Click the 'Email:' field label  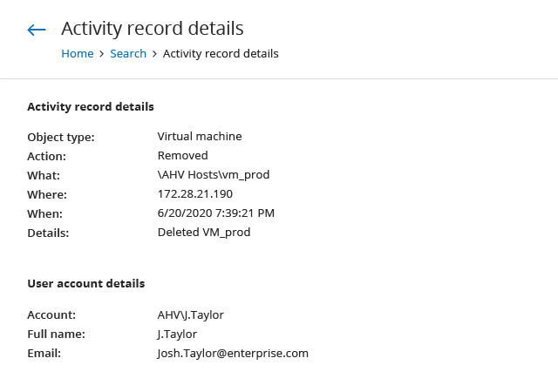(x=44, y=354)
